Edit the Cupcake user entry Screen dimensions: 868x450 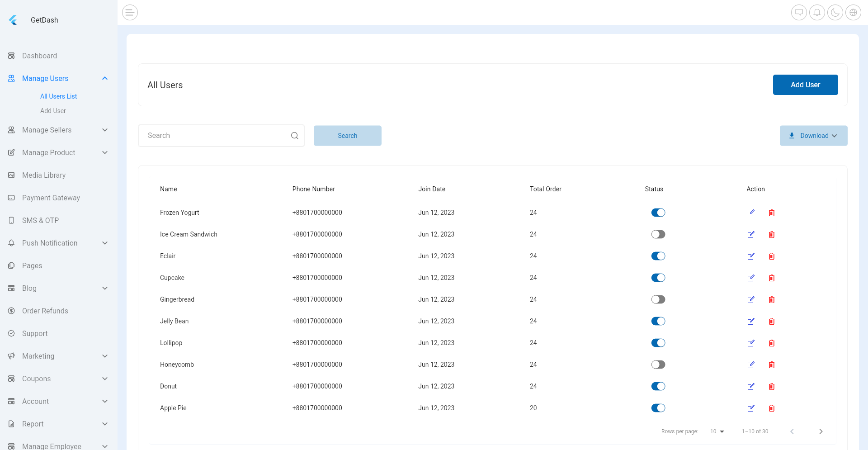[x=751, y=278]
